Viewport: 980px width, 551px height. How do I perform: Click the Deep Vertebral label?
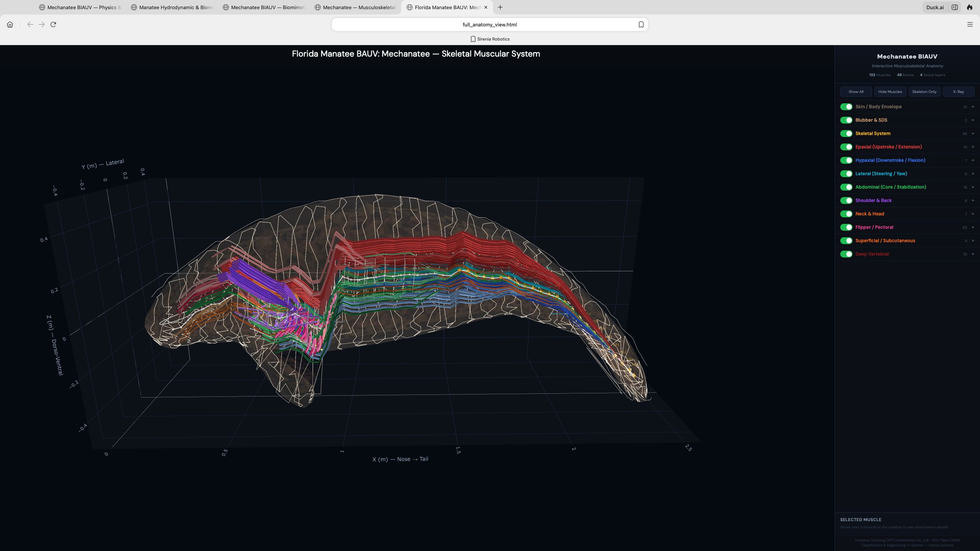[x=872, y=254]
